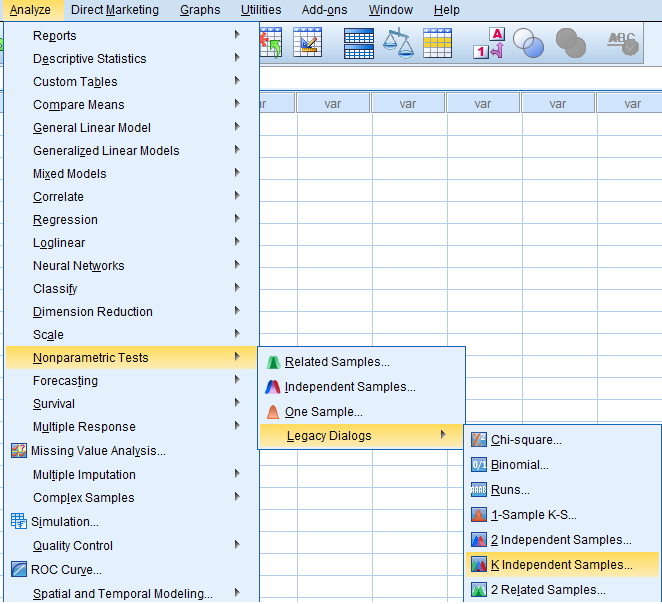
Task: Select the 1-Sample K-S icon
Action: coord(479,515)
